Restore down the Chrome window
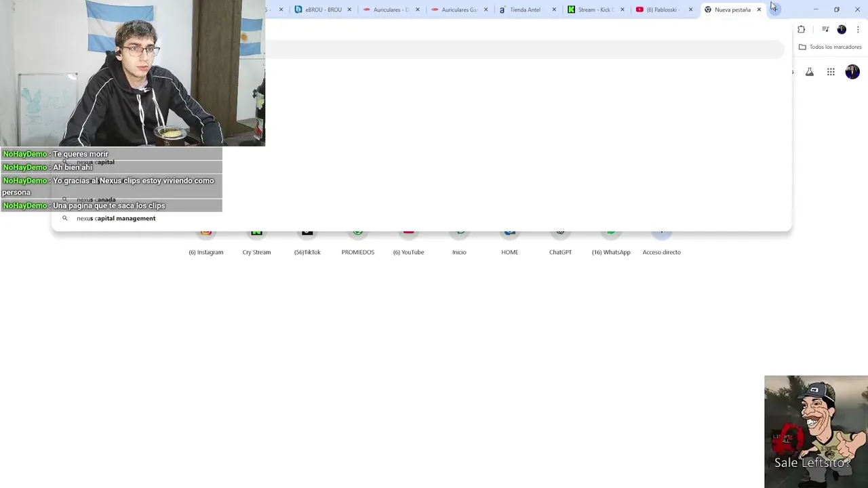 point(837,9)
